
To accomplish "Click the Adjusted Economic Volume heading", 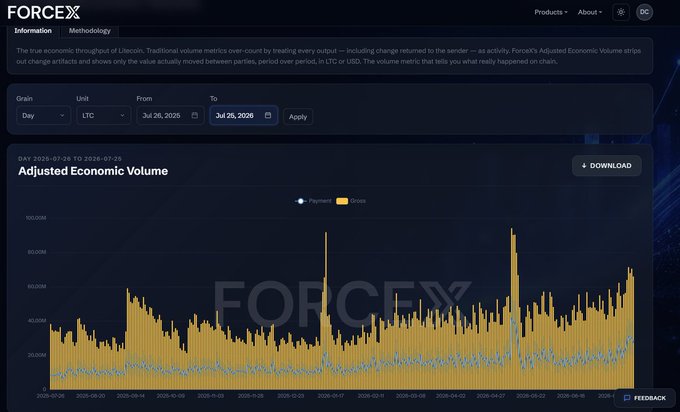I will click(93, 171).
